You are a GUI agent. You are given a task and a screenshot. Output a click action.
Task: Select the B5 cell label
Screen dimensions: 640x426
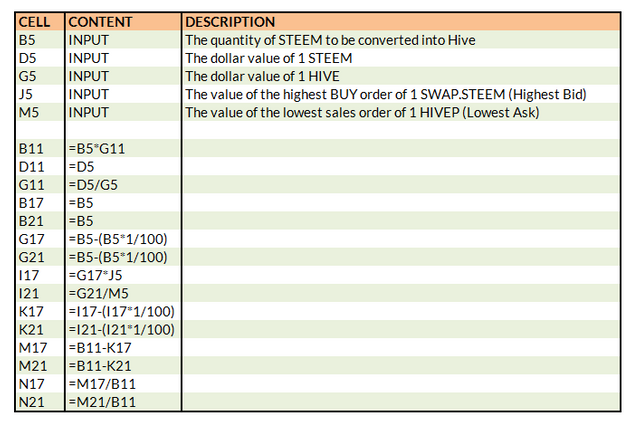(x=27, y=40)
